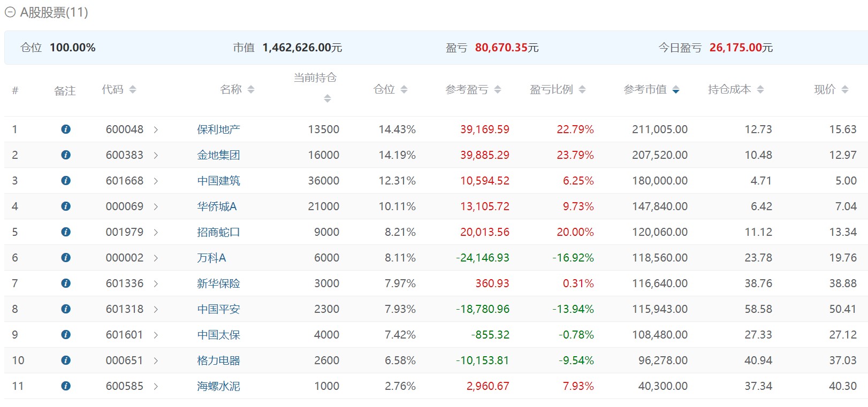Open the 招商蛇口 stock link
This screenshot has width=868, height=407.
(218, 232)
